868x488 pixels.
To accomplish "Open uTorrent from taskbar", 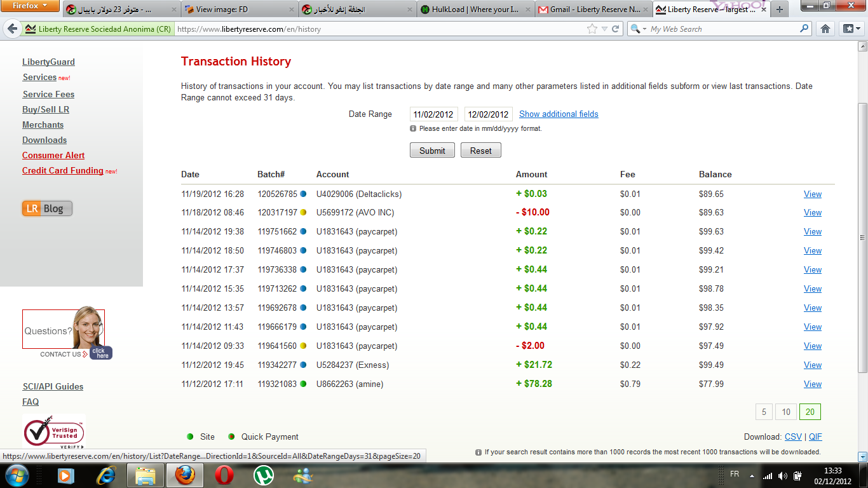I will point(262,475).
